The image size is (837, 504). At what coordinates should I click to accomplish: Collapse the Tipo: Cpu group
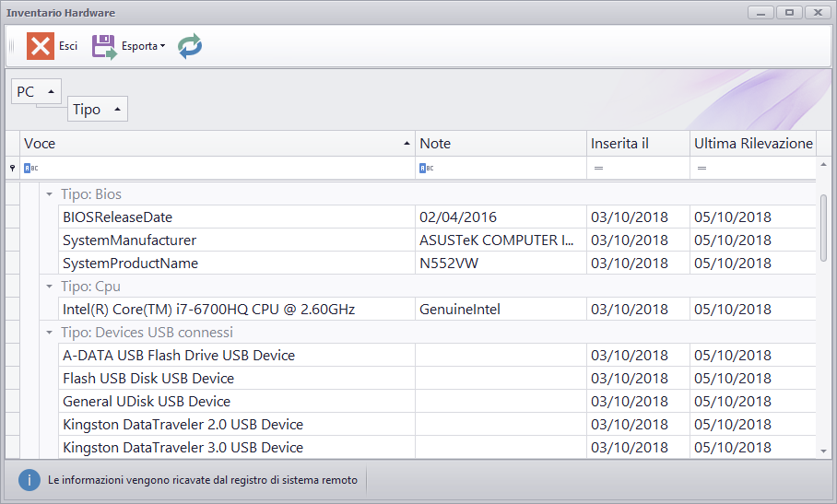49,287
